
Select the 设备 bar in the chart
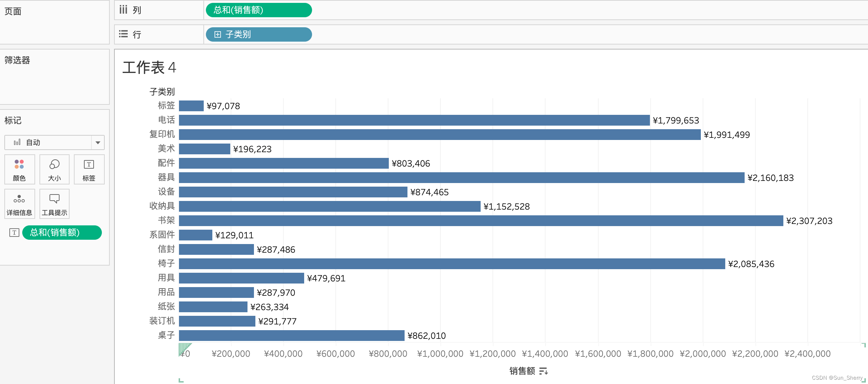tap(293, 192)
